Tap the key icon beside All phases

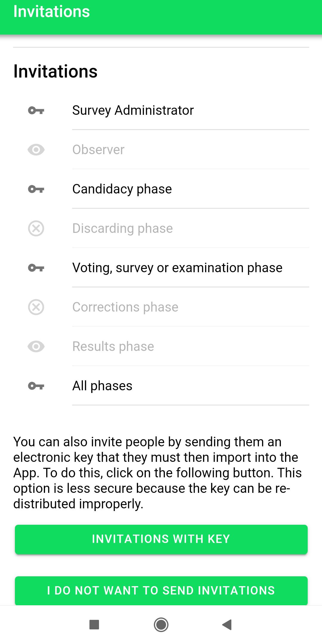coord(36,386)
